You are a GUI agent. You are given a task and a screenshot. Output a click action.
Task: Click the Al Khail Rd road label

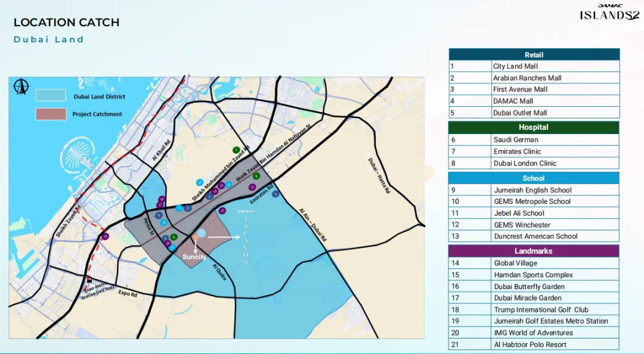(x=160, y=150)
